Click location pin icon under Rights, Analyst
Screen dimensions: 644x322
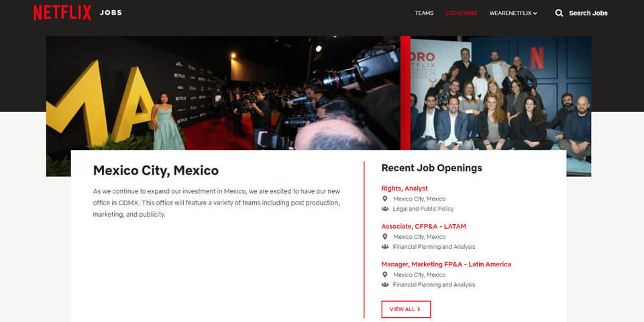click(385, 199)
